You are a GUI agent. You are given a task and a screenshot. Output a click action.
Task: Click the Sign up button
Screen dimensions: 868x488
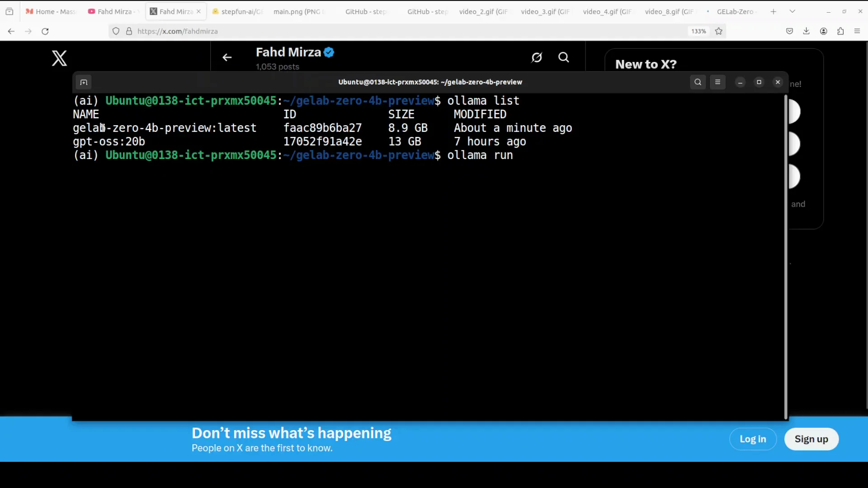click(811, 439)
